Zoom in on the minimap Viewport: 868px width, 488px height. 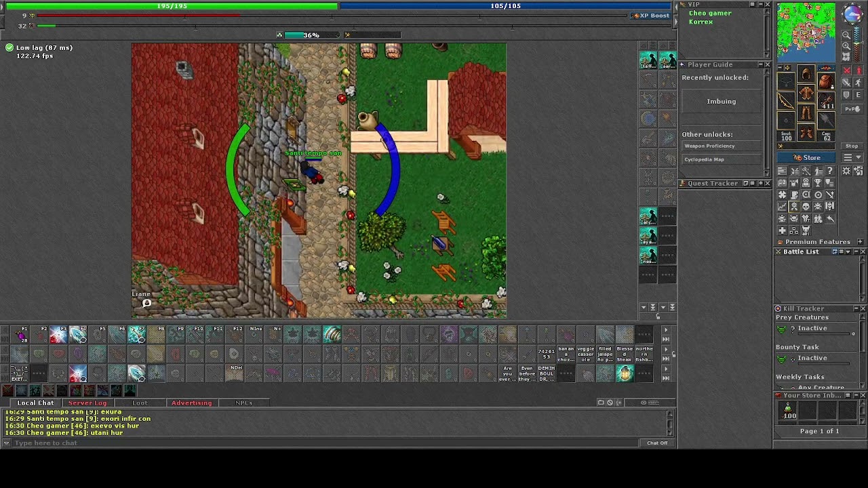(x=846, y=46)
